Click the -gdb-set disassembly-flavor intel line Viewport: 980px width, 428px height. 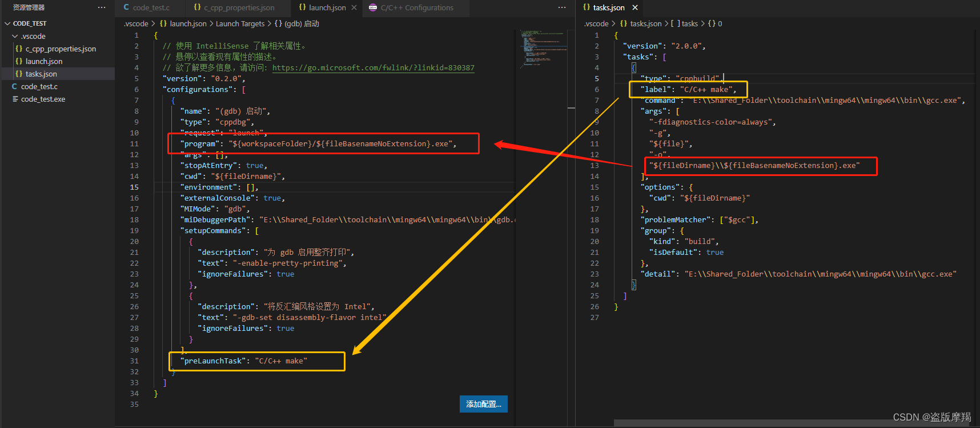(x=292, y=317)
